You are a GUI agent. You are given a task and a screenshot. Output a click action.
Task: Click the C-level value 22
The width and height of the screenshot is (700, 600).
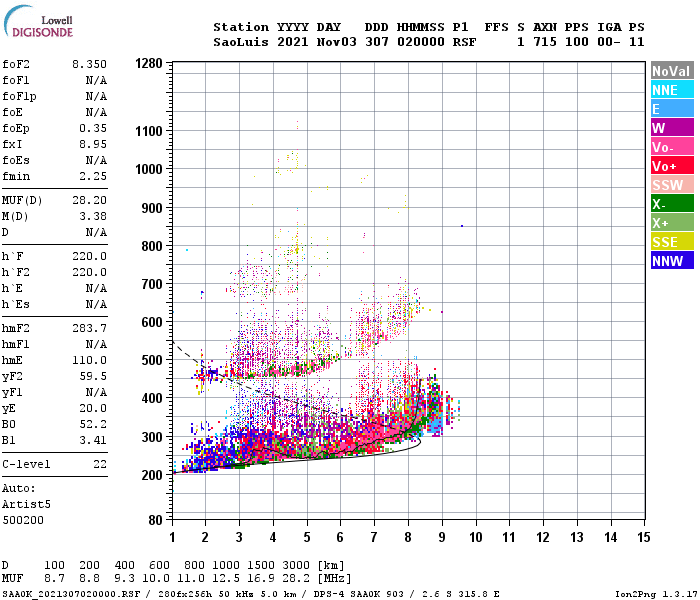point(100,464)
